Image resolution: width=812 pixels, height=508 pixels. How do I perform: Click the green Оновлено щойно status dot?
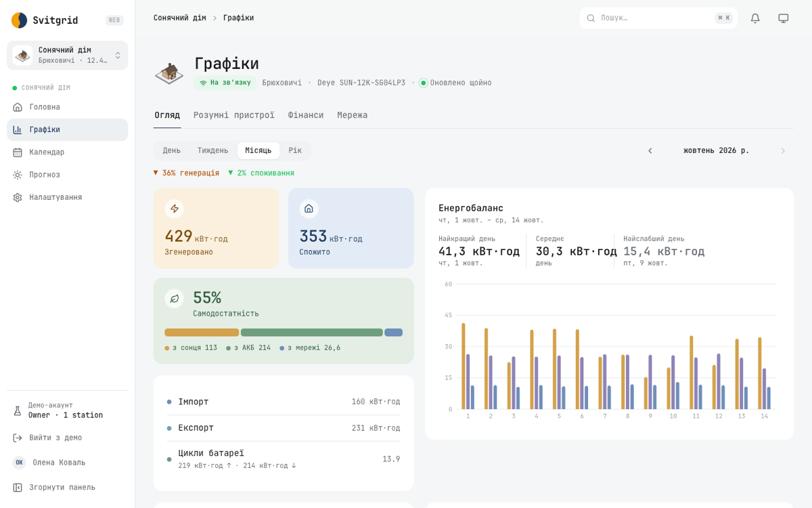click(423, 83)
